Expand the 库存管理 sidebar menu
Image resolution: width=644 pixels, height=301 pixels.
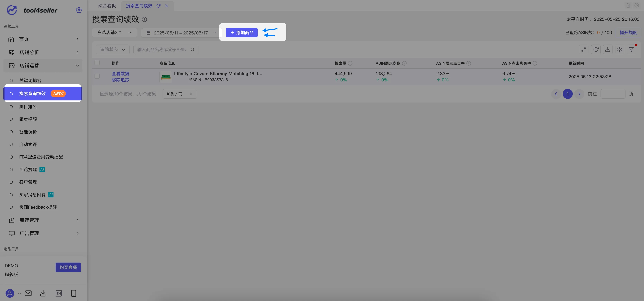43,220
